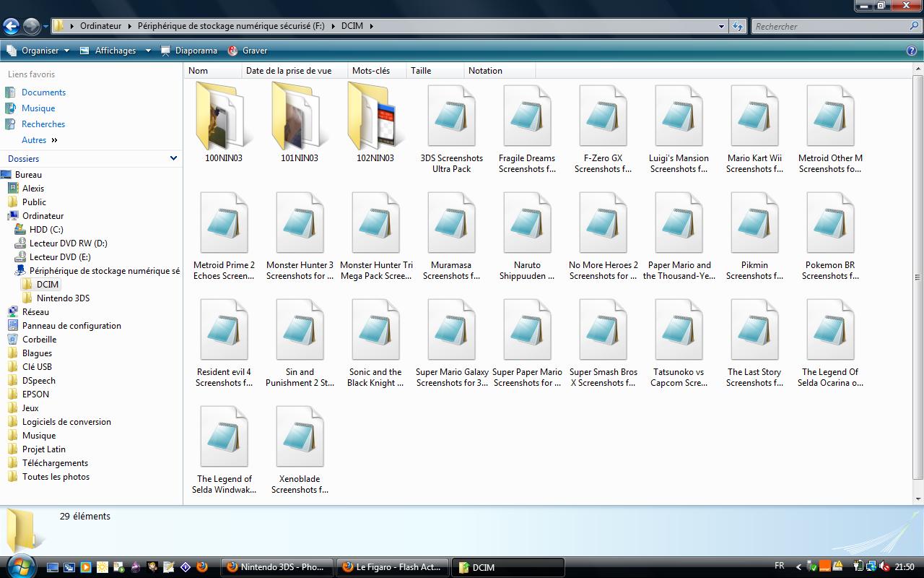This screenshot has width=924, height=578.
Task: Click the blue Help question mark icon
Action: tap(911, 51)
